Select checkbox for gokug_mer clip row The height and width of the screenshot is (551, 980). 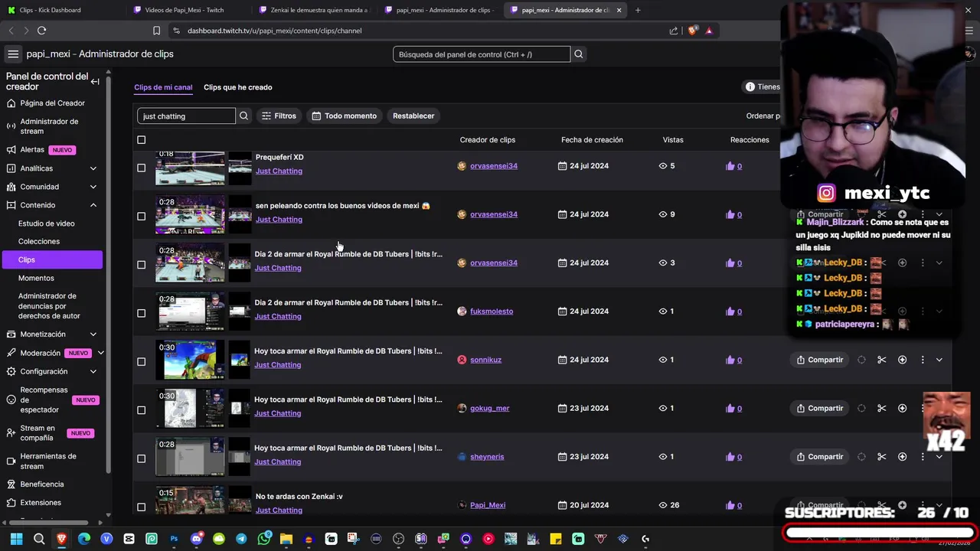coord(141,410)
